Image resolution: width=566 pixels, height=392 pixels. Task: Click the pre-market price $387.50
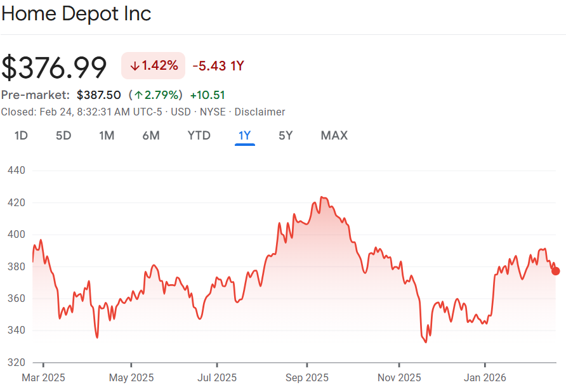point(98,95)
